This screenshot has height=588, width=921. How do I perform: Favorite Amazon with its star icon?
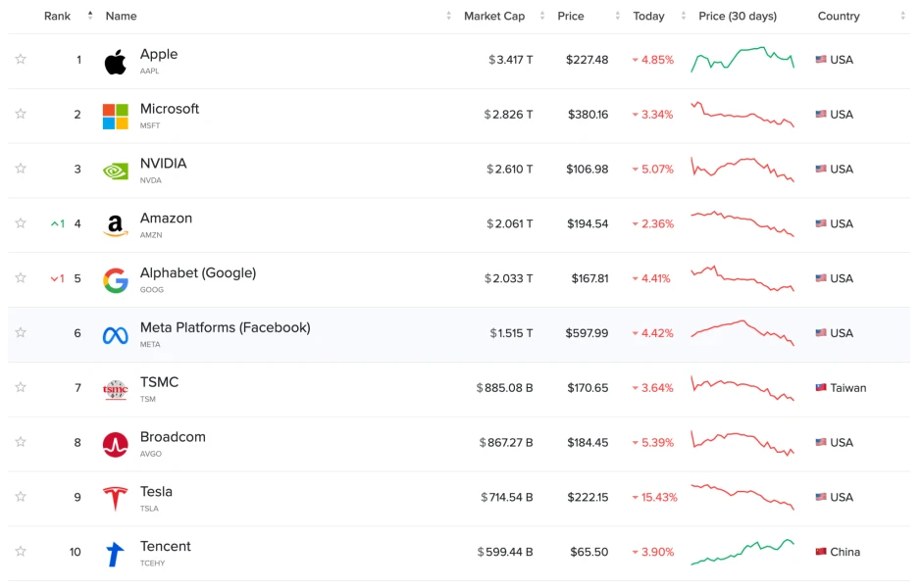[x=21, y=223]
